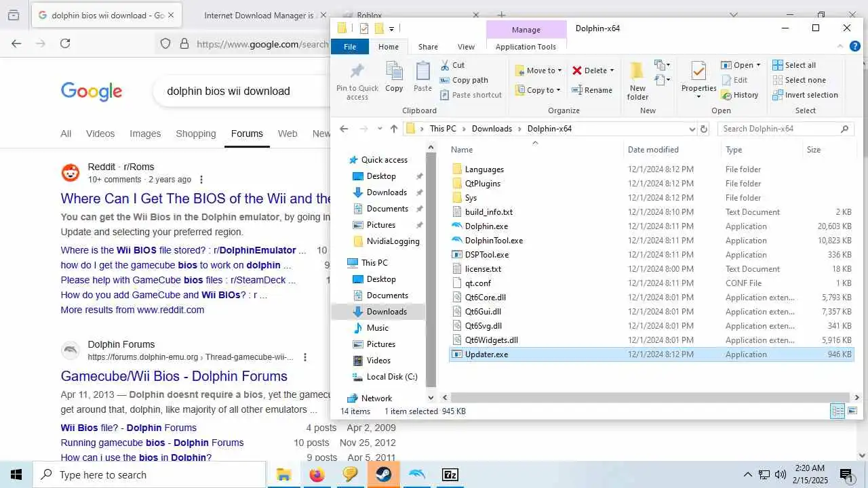Click Paste shortcut in ribbon

pyautogui.click(x=471, y=95)
